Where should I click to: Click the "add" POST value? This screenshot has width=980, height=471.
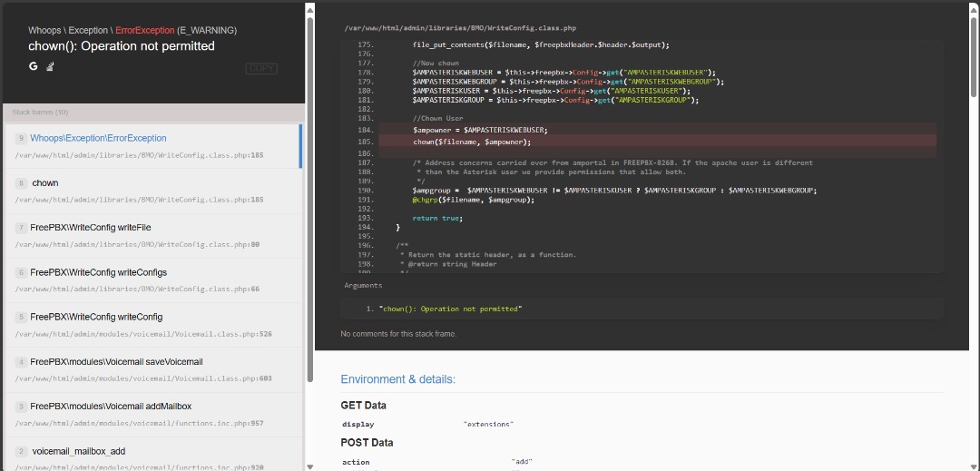pos(521,462)
